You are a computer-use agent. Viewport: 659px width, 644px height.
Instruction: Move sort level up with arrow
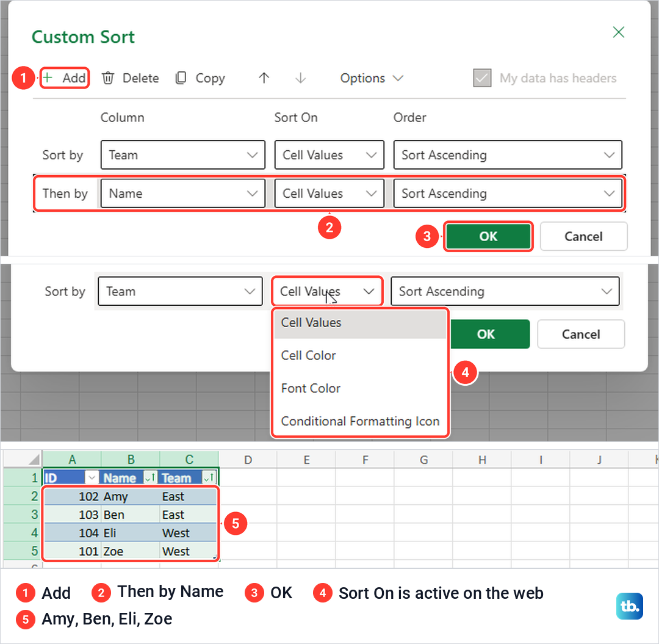(x=264, y=78)
